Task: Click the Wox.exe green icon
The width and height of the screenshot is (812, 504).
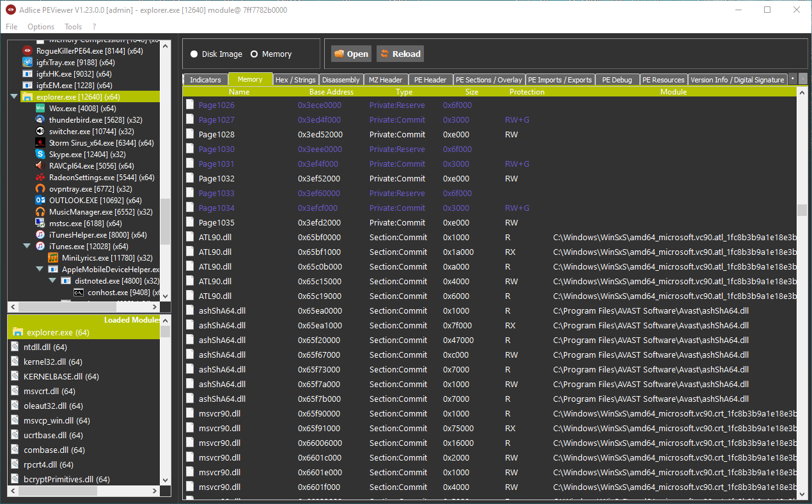Action: click(x=40, y=109)
